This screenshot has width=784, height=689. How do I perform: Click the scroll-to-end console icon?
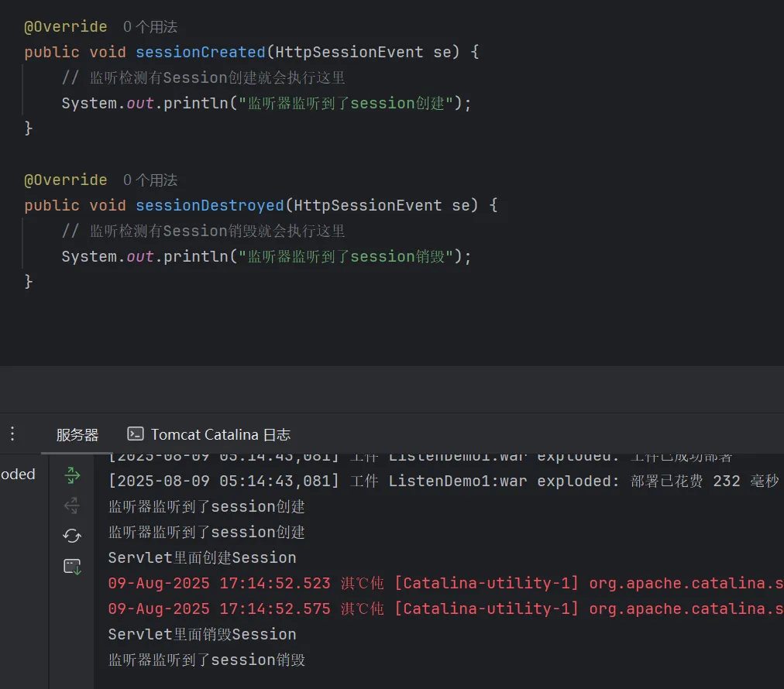72,567
